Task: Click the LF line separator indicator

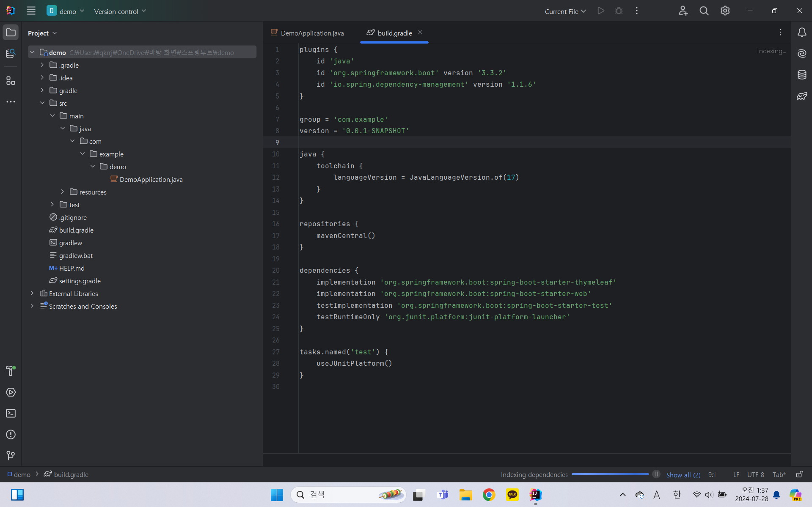Action: (x=736, y=474)
